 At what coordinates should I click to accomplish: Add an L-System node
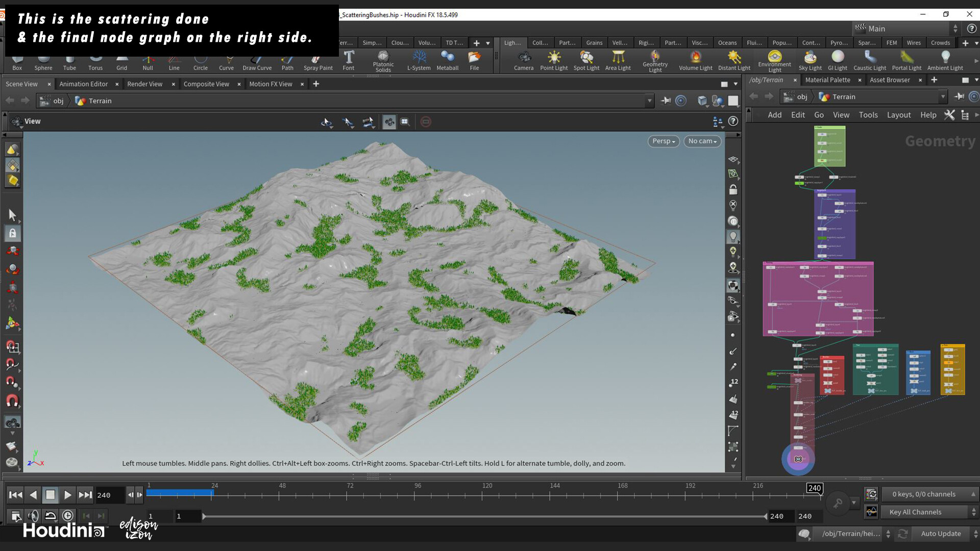(419, 61)
